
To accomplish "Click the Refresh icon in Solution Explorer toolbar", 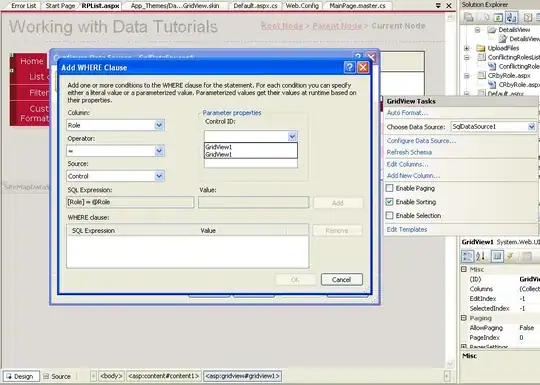I will (x=498, y=17).
